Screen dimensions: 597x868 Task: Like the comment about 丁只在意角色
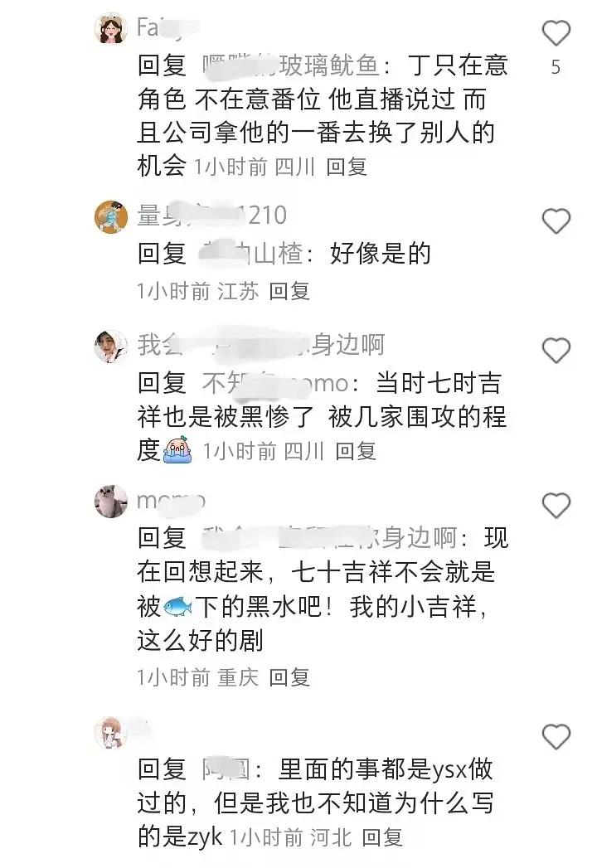click(x=556, y=33)
